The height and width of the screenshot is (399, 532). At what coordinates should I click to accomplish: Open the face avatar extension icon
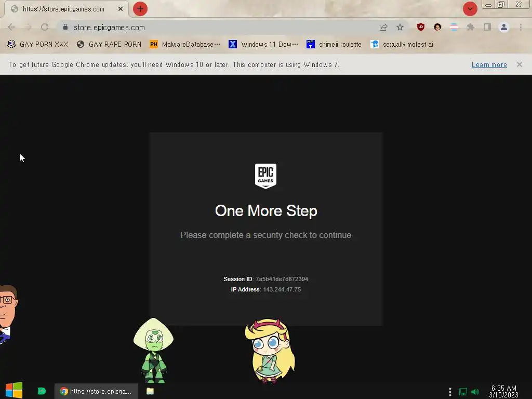437,27
